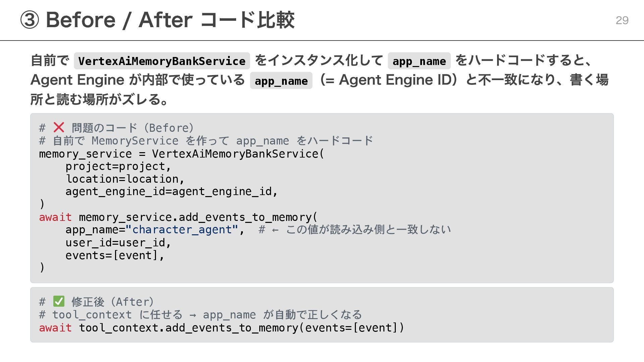The height and width of the screenshot is (362, 644).
Task: Click the Before / After コード比較 title
Action: 170,20
